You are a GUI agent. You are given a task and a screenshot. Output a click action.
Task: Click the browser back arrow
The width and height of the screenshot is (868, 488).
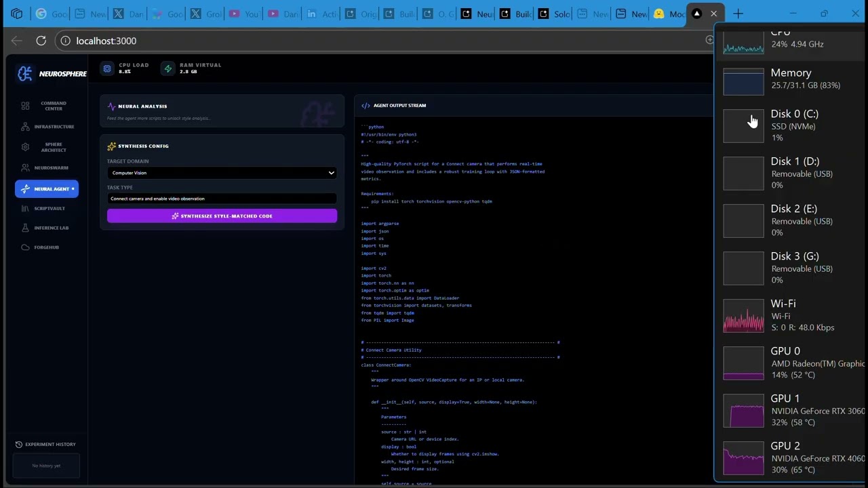coord(16,41)
